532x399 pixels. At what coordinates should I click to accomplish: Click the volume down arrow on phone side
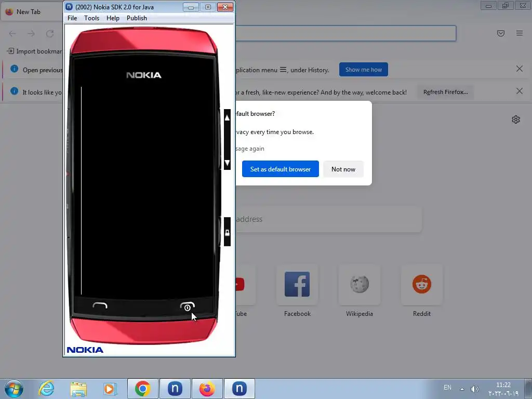[x=227, y=163]
